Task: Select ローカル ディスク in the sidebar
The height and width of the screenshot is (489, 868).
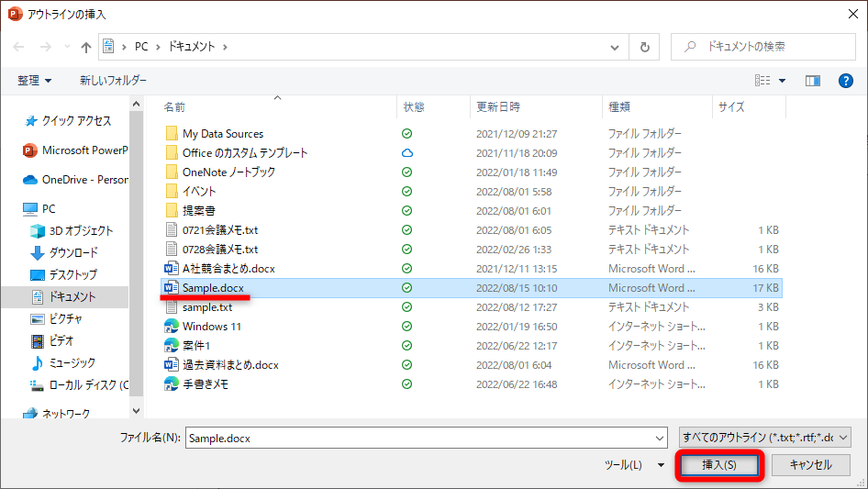Action: coord(79,385)
